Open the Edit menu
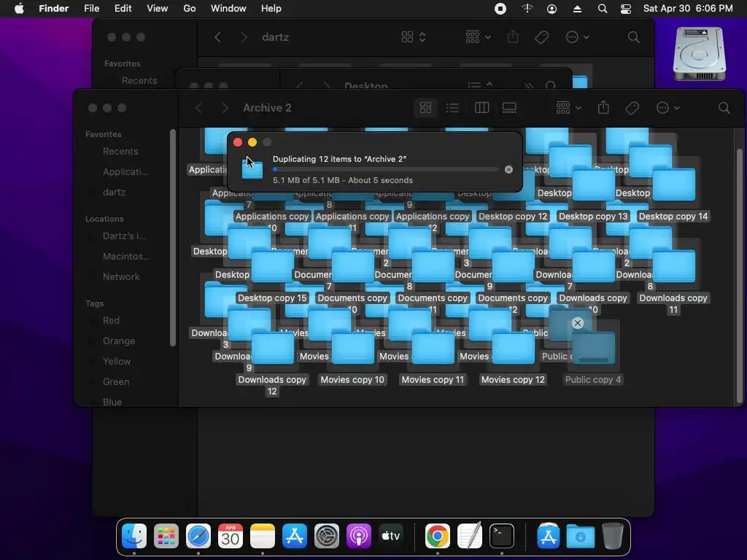The image size is (747, 560). [x=123, y=9]
